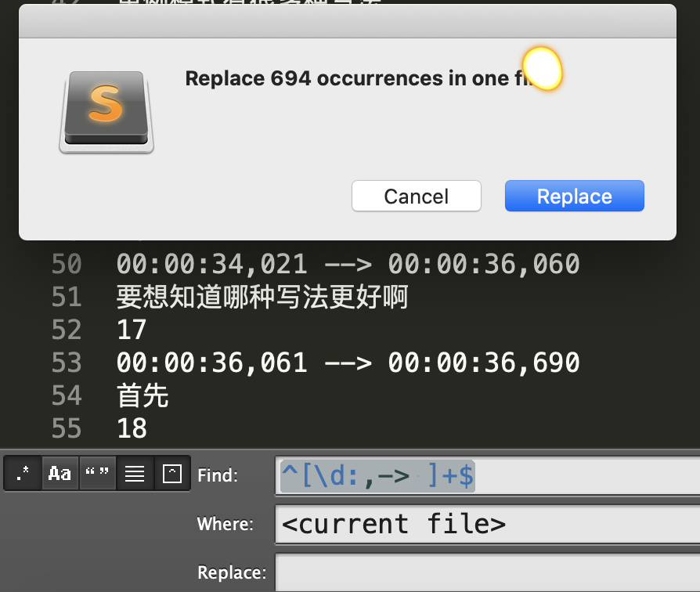The image size is (700, 592).
Task: Click line 55 containing number 18
Action: point(132,428)
